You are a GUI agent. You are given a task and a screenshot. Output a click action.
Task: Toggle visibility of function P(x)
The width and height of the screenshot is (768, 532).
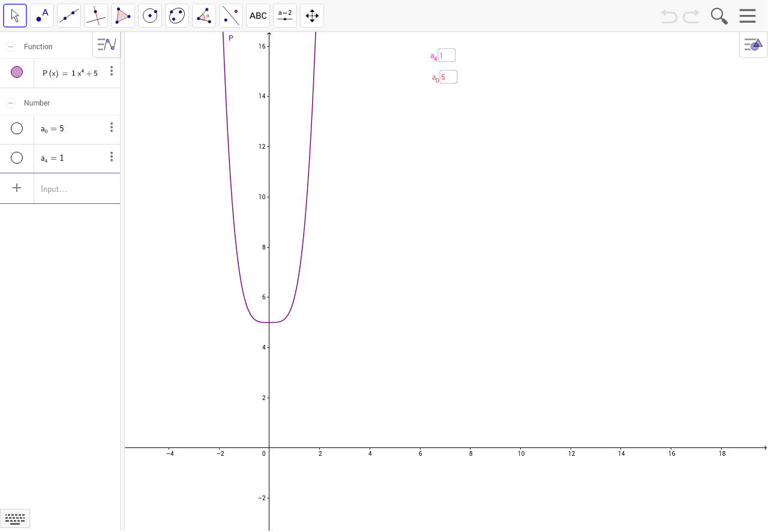(17, 72)
